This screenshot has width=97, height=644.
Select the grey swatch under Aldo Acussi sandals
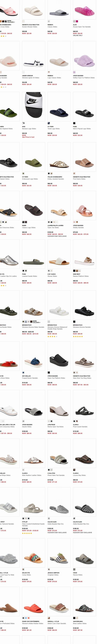74,21
